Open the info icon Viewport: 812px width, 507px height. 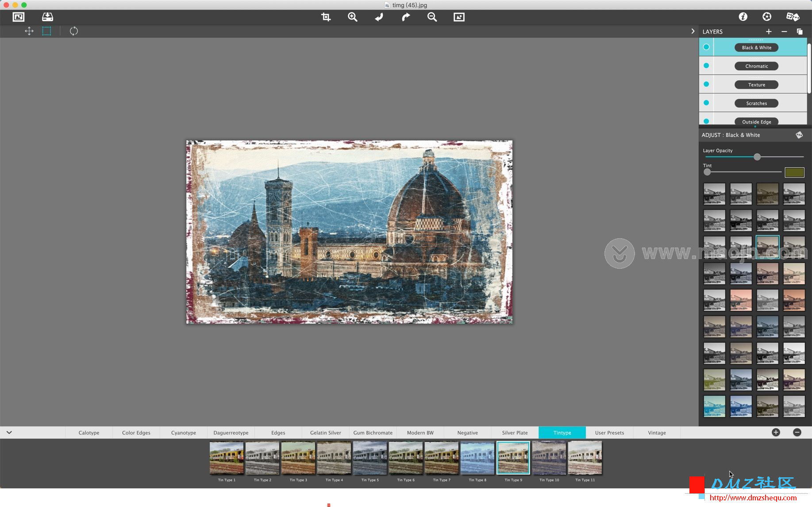(743, 16)
